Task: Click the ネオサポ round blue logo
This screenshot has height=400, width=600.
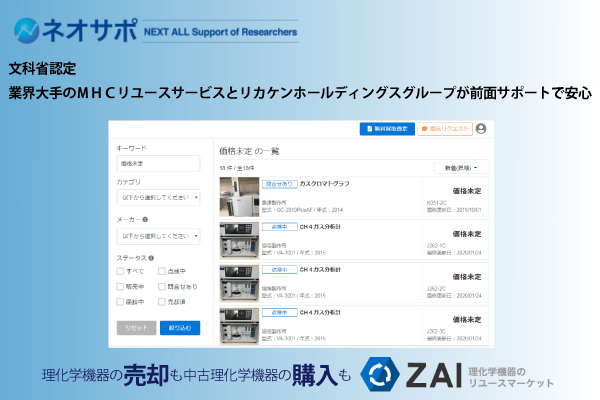Action: pyautogui.click(x=27, y=31)
